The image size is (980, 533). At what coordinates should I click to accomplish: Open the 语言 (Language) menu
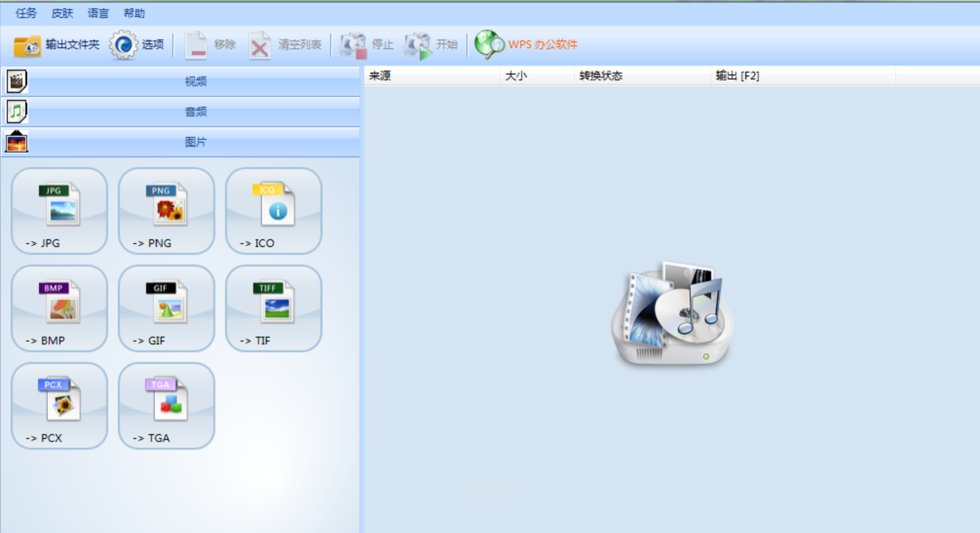point(98,13)
